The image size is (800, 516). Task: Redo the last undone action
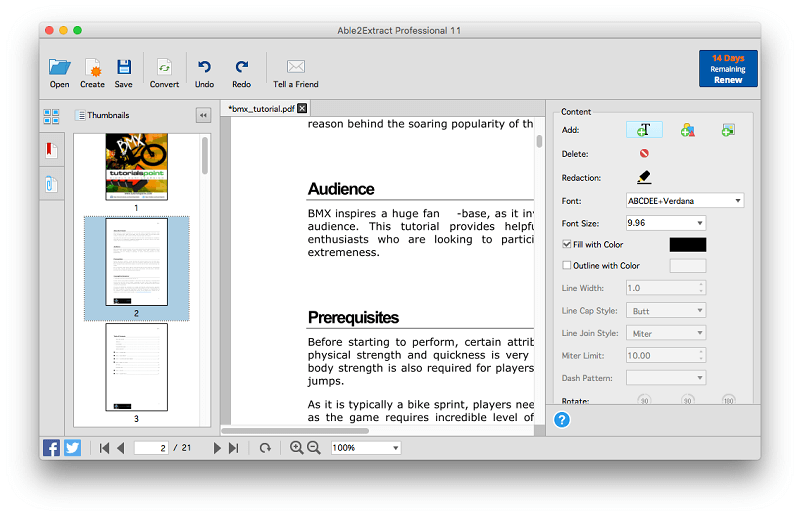tap(241, 67)
